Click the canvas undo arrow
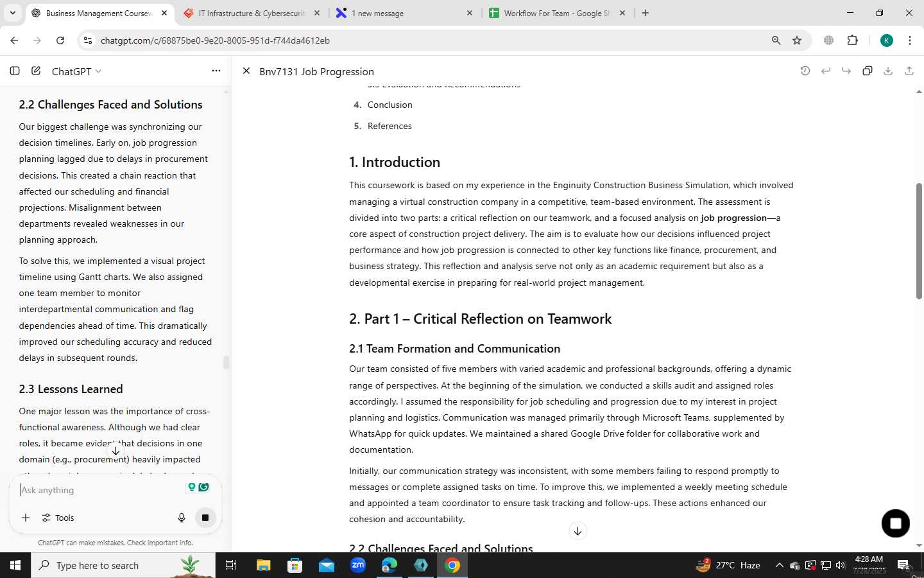Image resolution: width=924 pixels, height=578 pixels. pyautogui.click(x=826, y=71)
